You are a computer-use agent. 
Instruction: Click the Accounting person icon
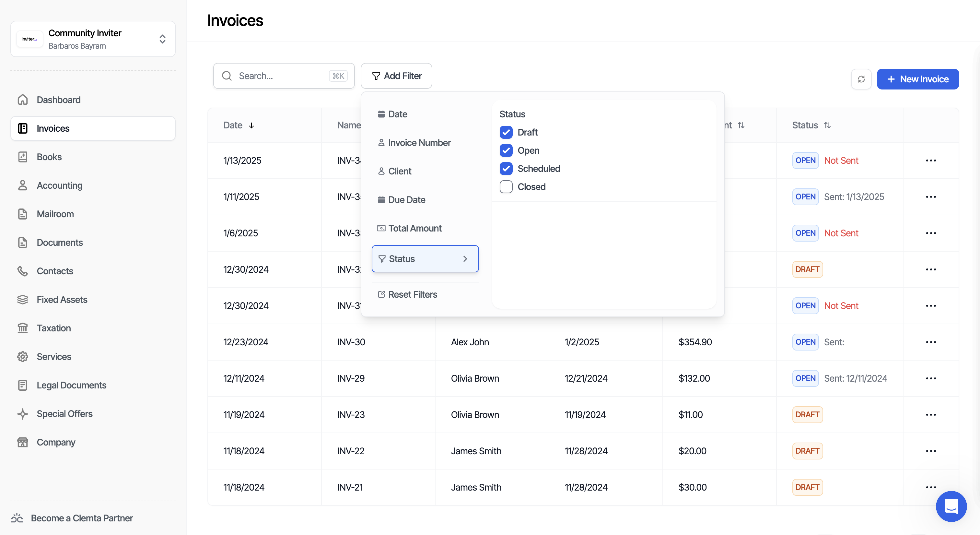[23, 185]
